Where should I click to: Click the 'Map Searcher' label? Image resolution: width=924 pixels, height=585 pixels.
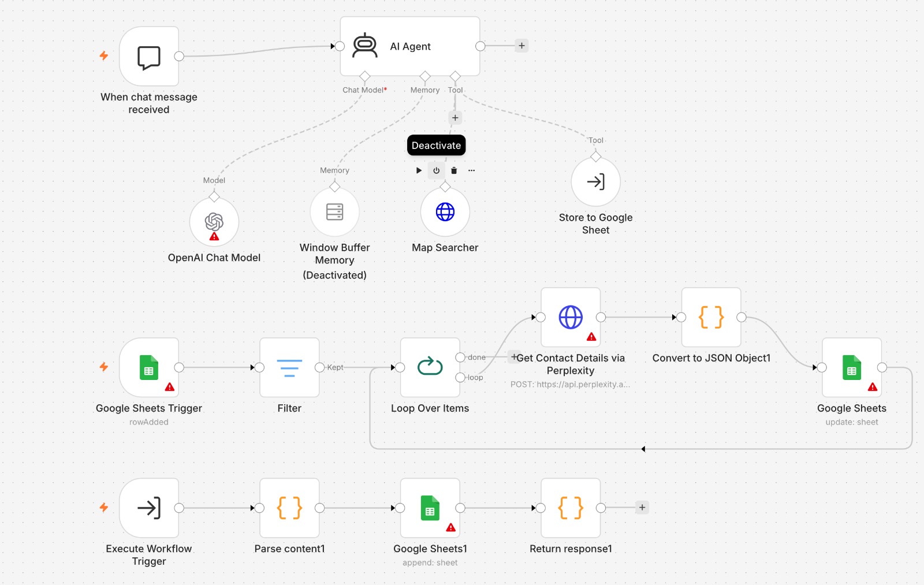445,248
